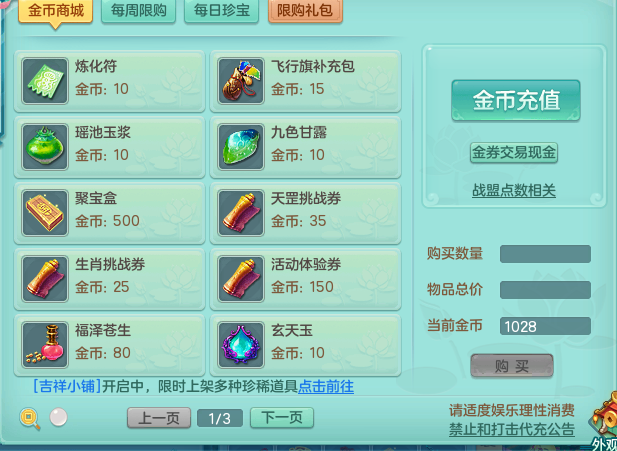The width and height of the screenshot is (617, 451).
Task: Open the 战盟点数相关 link
Action: click(x=514, y=190)
